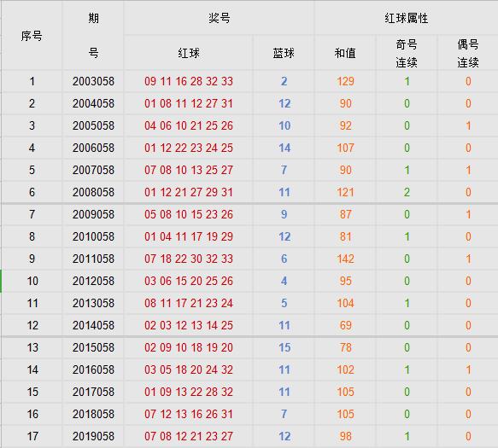Image resolution: width=498 pixels, height=448 pixels.
Task: Select sum value 98
Action: (345, 436)
